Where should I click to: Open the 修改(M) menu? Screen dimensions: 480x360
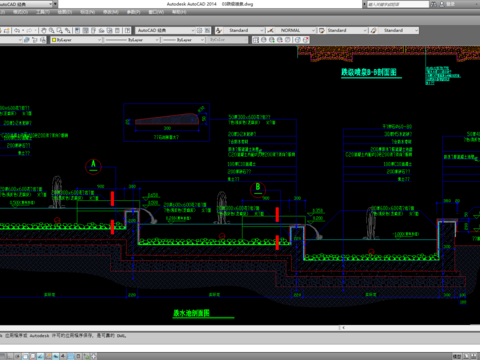(x=111, y=12)
